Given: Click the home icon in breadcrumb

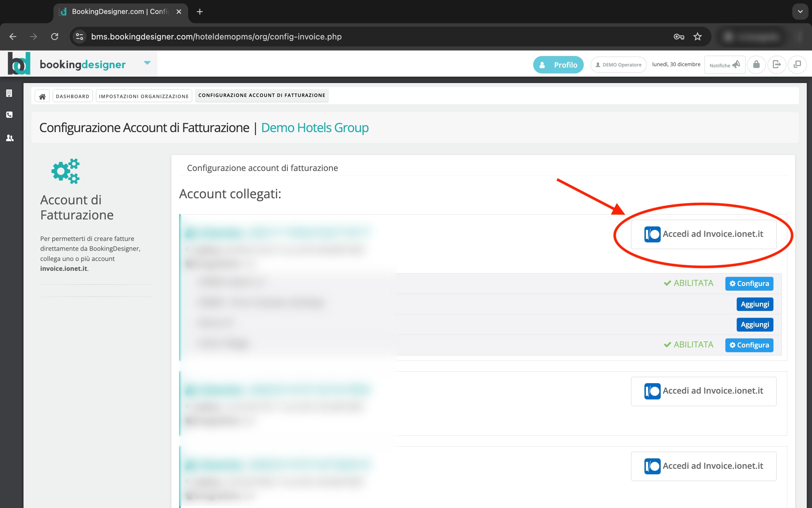Looking at the screenshot, I should (42, 96).
